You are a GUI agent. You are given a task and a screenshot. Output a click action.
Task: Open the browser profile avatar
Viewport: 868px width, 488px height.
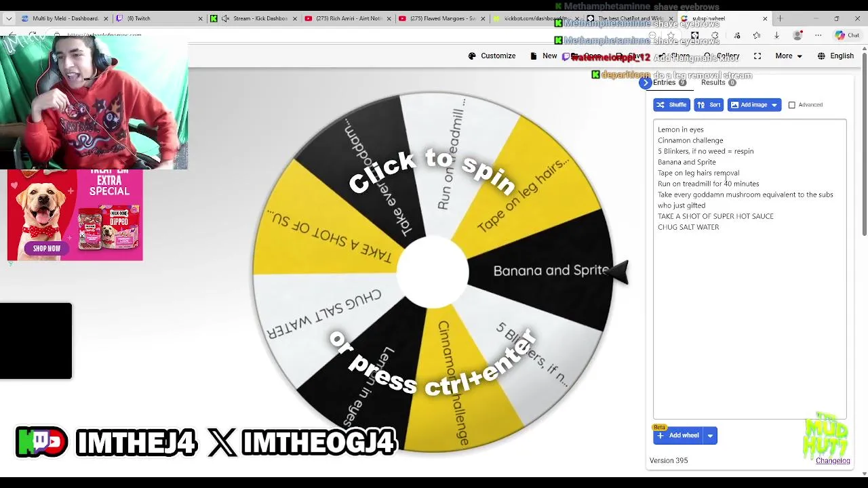point(797,35)
